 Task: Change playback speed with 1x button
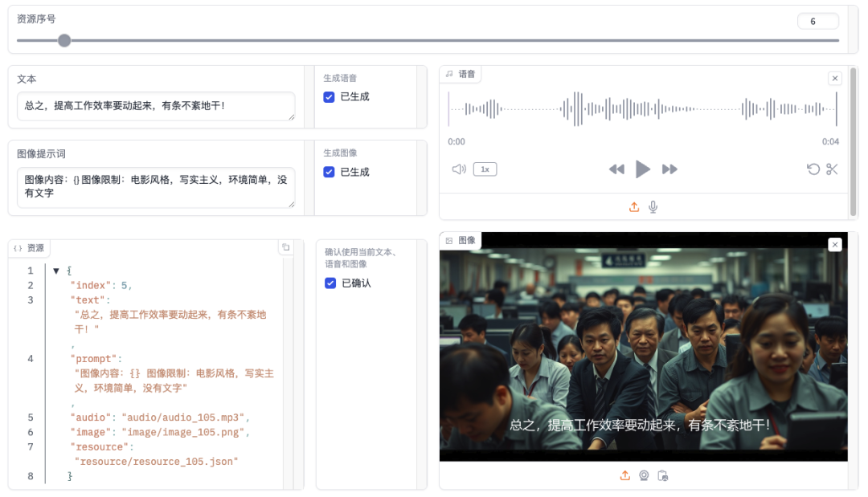coord(485,169)
